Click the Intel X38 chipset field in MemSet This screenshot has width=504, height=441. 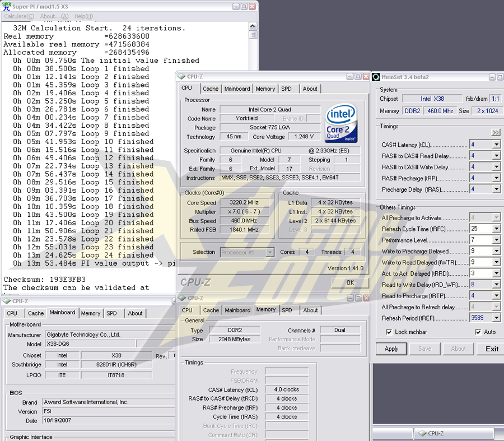pyautogui.click(x=432, y=99)
